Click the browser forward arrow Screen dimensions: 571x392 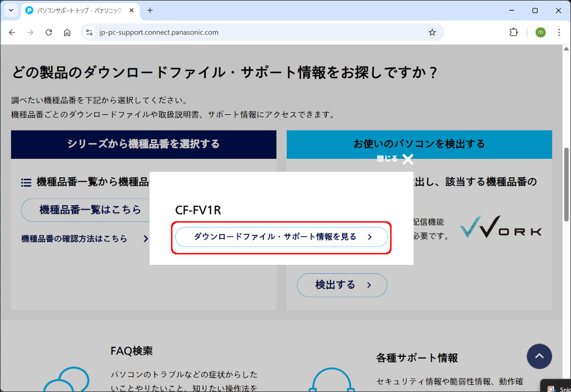click(x=30, y=32)
